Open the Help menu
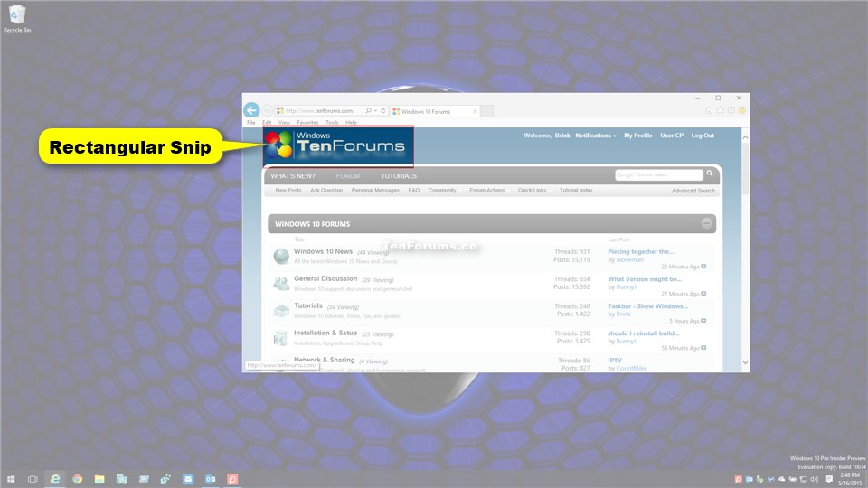The width and height of the screenshot is (868, 488). coord(351,123)
